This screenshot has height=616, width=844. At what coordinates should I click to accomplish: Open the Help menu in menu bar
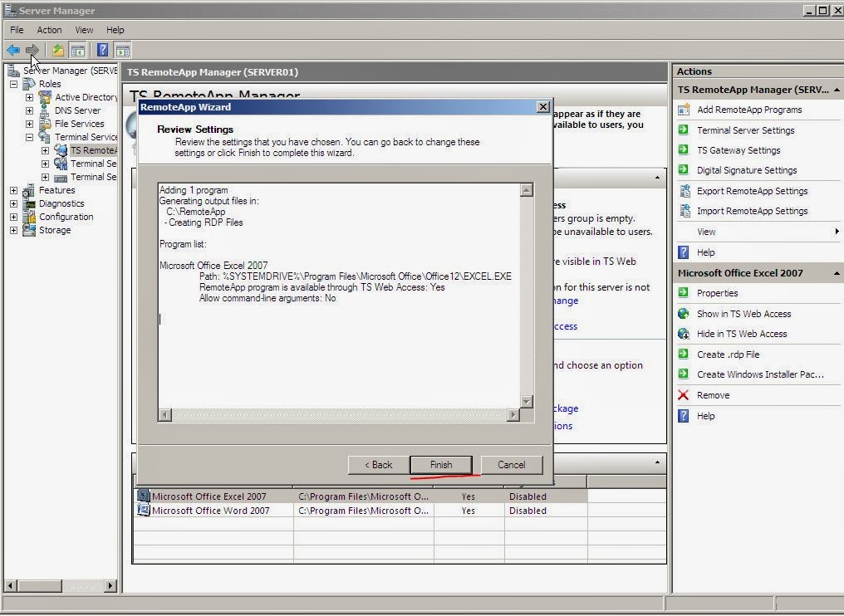(x=115, y=30)
